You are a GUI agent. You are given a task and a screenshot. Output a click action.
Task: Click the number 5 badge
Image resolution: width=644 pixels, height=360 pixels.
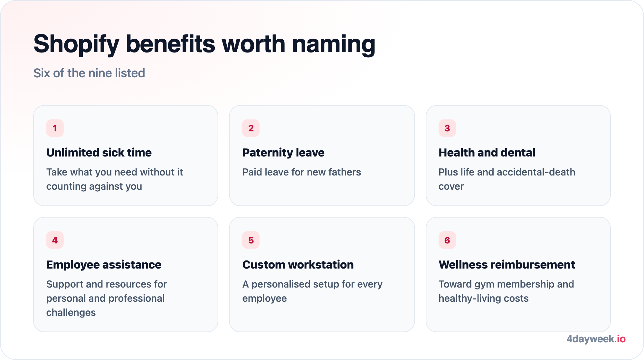point(251,240)
